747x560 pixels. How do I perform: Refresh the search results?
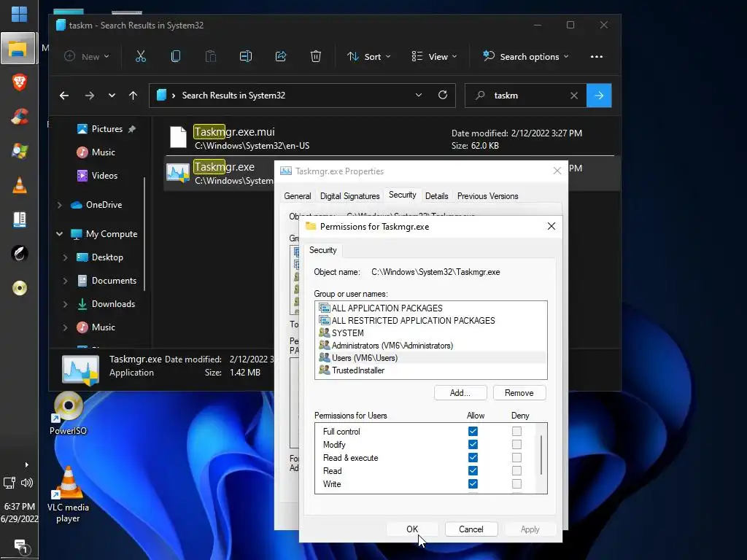coord(443,96)
